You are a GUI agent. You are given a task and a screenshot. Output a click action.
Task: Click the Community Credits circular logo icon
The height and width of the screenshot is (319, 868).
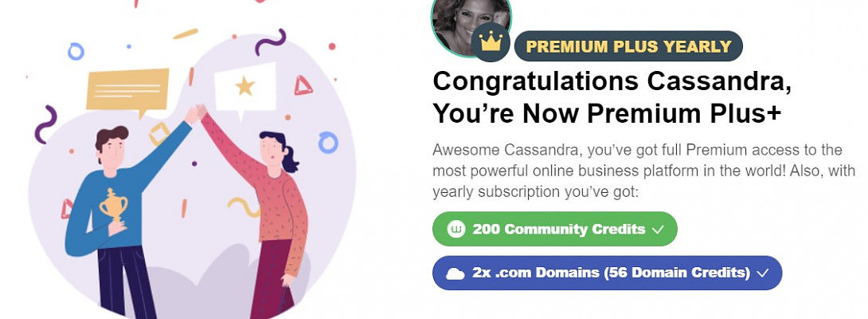[x=456, y=230]
